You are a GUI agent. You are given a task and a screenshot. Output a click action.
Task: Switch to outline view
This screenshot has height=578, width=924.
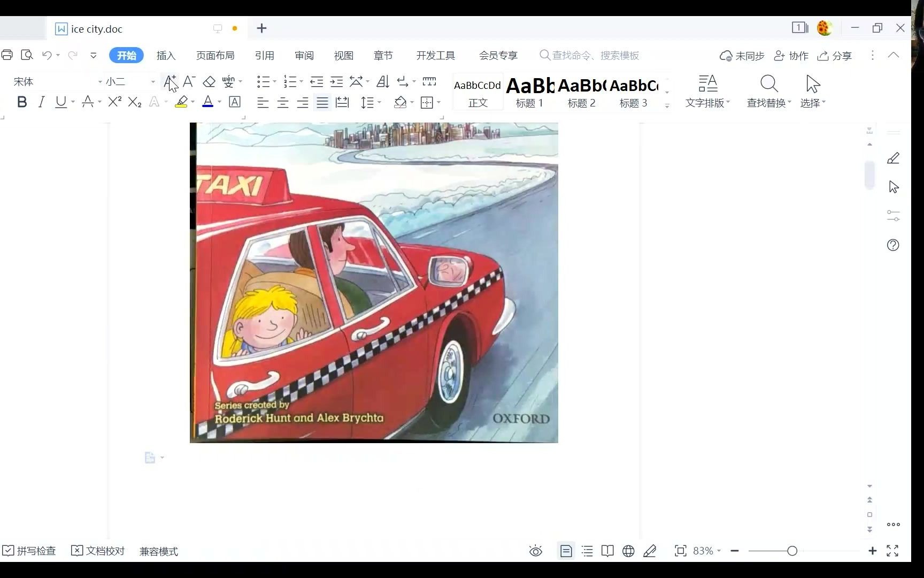(587, 551)
